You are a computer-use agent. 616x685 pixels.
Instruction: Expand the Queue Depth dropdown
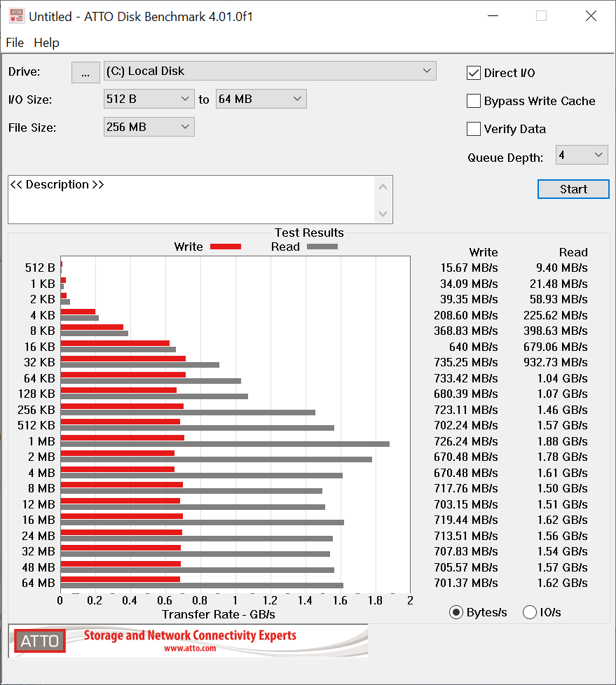coord(582,155)
